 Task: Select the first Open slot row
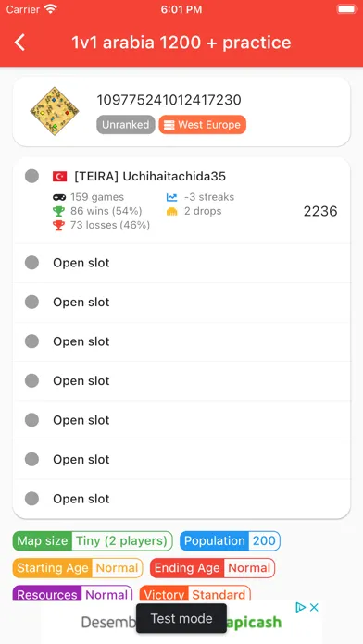[181, 263]
